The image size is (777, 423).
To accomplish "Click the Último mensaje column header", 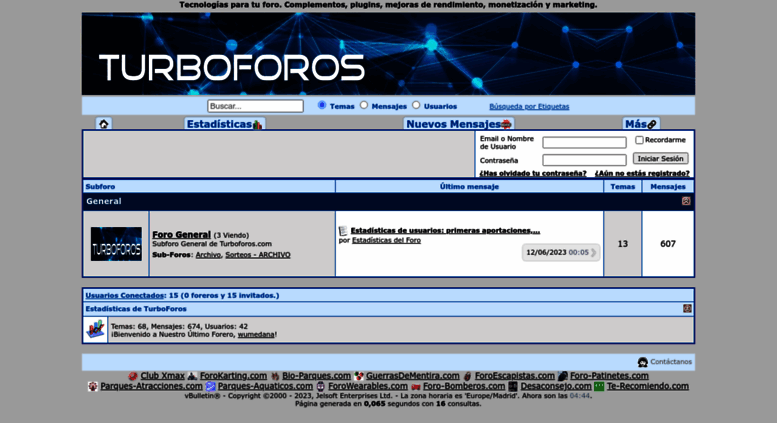I will [x=469, y=186].
